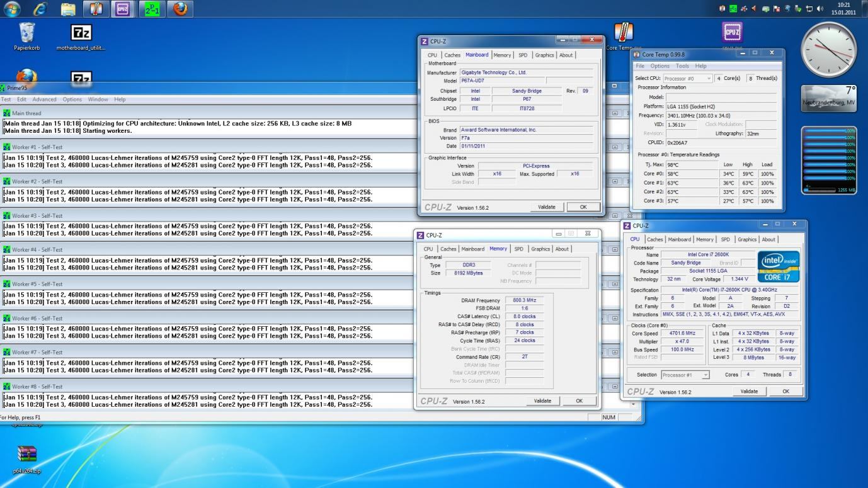Click Validate in the CPU-Z processor window
The image size is (868, 488).
[750, 392]
